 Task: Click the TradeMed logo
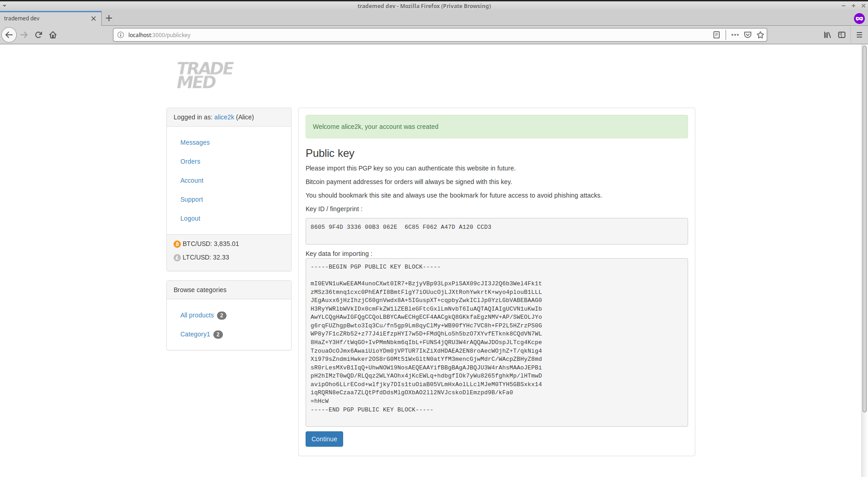pos(205,75)
